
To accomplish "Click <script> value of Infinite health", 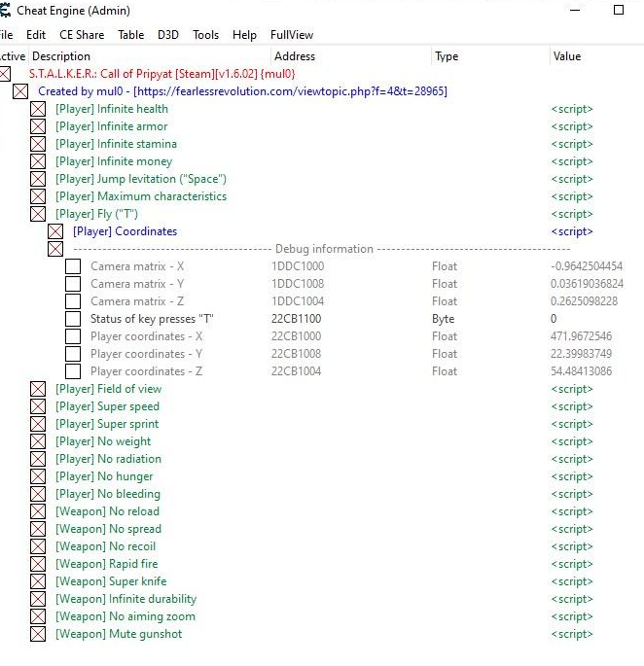I will point(572,109).
